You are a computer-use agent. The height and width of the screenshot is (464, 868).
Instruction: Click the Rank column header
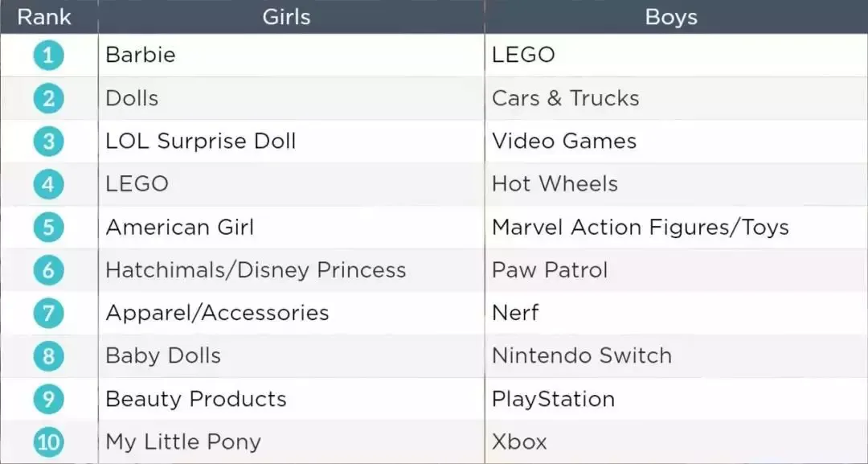point(44,17)
